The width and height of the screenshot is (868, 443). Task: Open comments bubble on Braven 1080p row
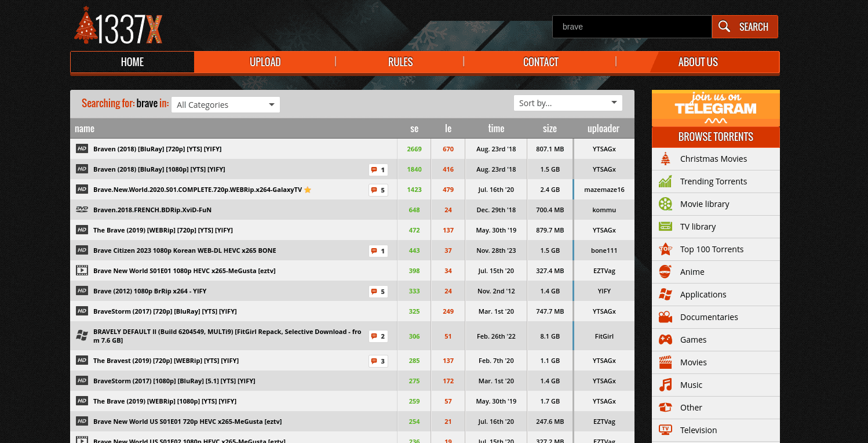(x=378, y=170)
